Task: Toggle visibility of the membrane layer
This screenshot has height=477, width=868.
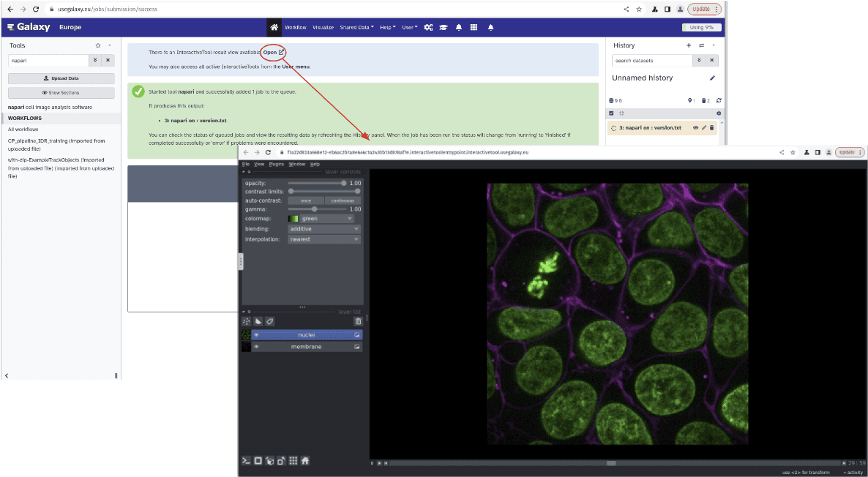Action: (256, 347)
